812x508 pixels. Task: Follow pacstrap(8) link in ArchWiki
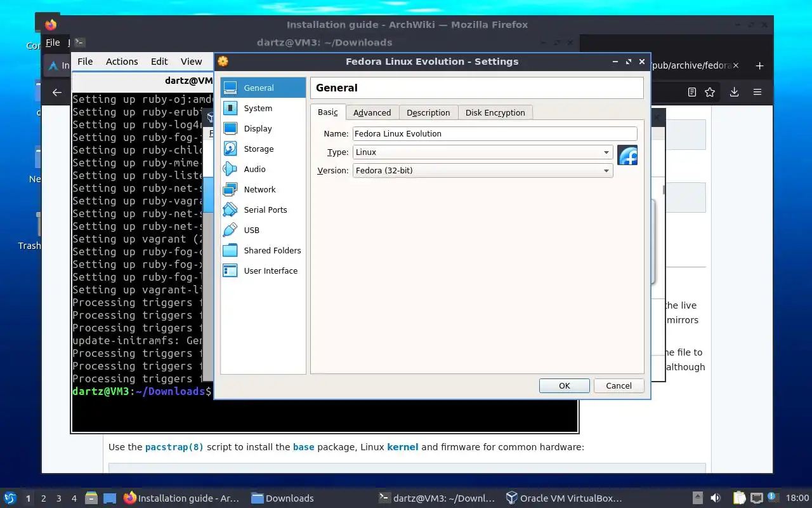pyautogui.click(x=174, y=447)
